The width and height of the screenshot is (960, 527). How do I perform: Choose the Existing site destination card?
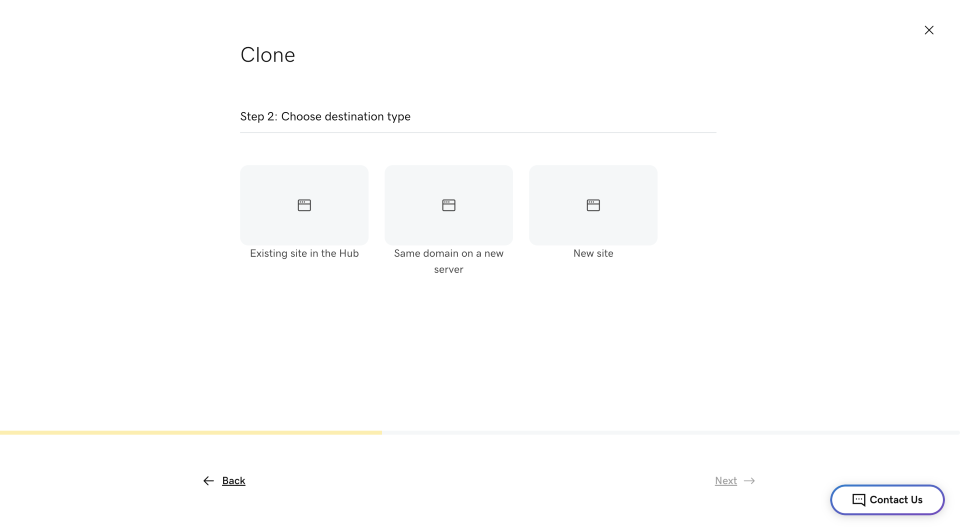pyautogui.click(x=304, y=225)
